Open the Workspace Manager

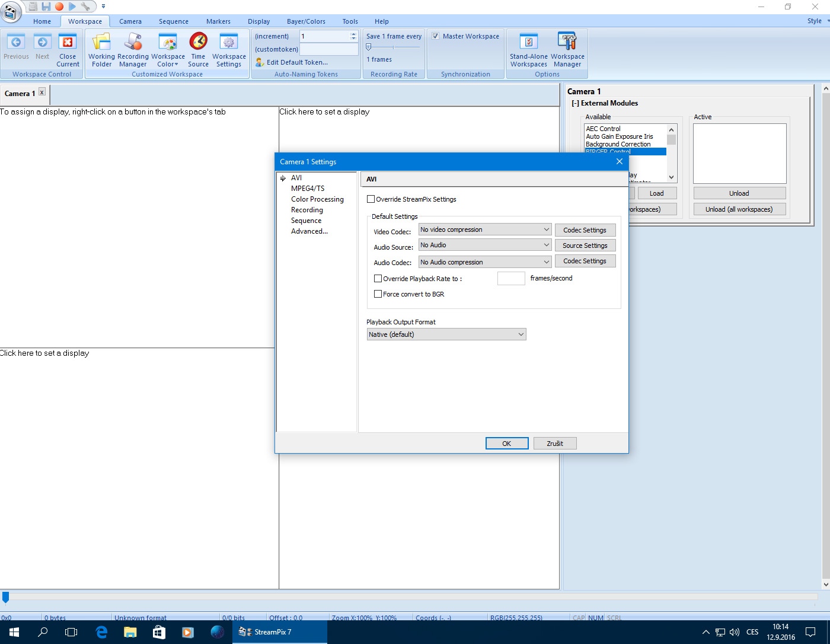(567, 50)
